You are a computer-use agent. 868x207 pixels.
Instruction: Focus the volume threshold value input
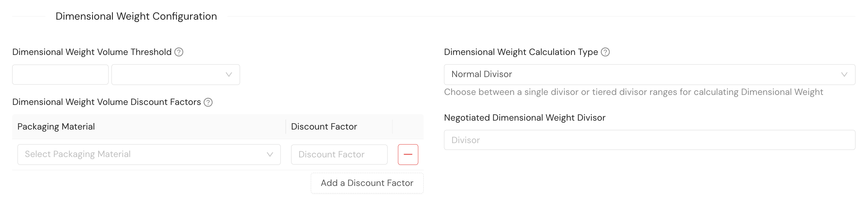(60, 75)
